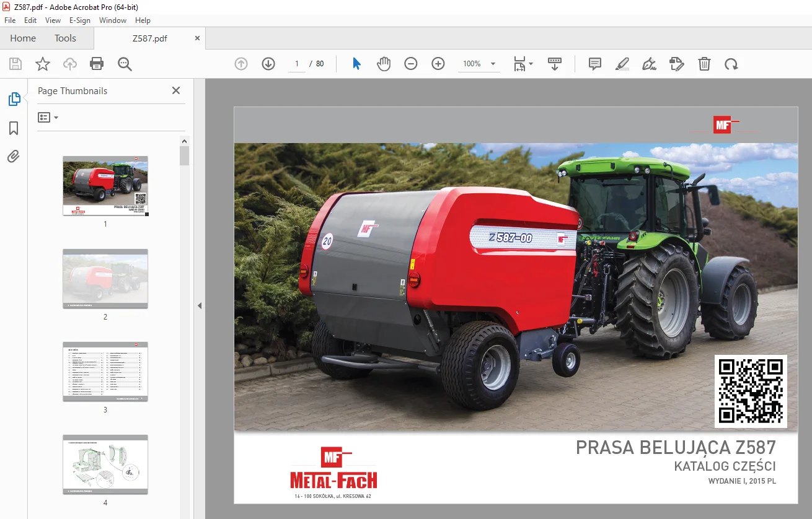Open the E-Sign menu
Viewport: 812px width, 519px height.
(80, 20)
